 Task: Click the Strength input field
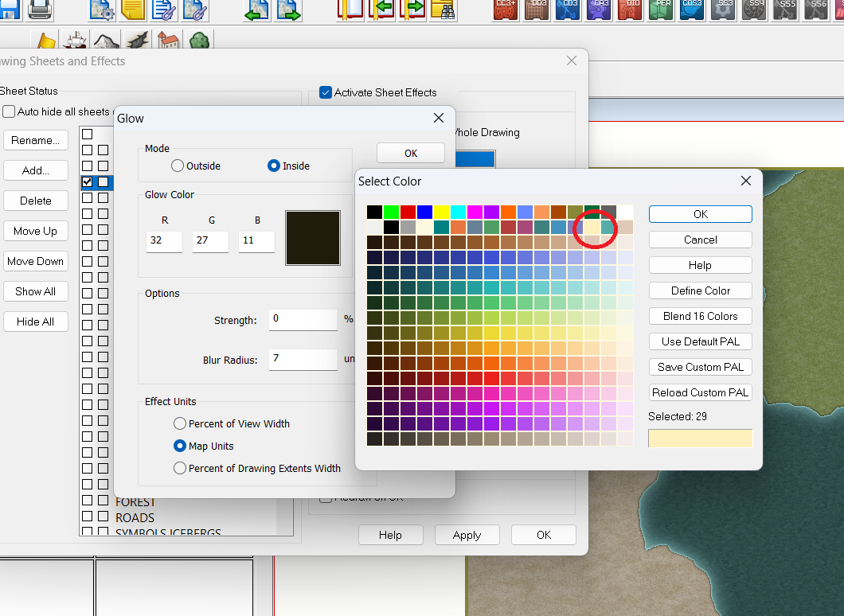(x=303, y=319)
